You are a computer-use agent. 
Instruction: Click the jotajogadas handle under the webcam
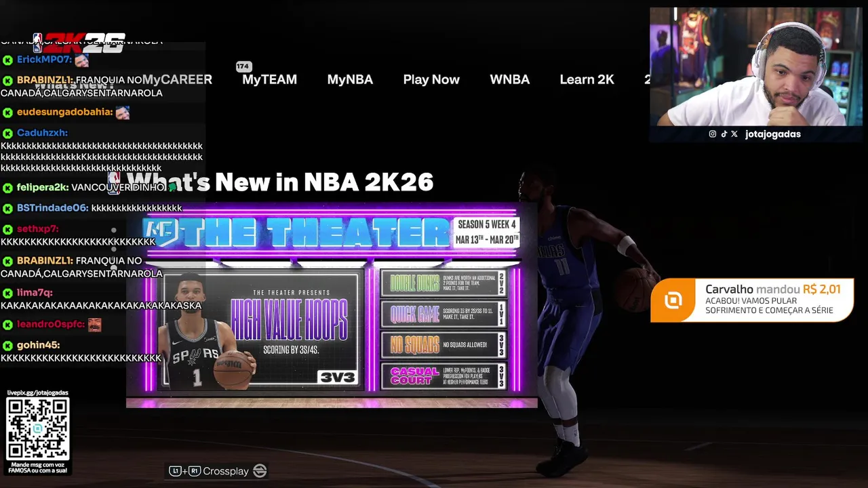[773, 134]
